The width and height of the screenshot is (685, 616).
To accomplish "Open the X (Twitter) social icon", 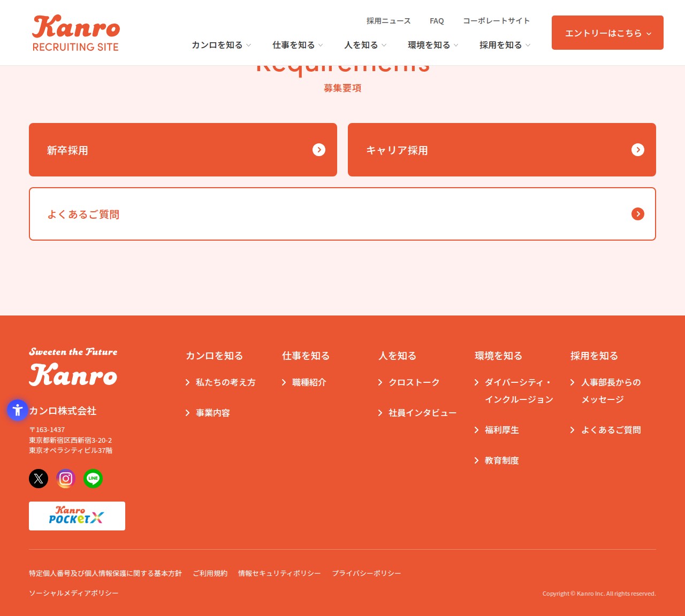I will [39, 479].
